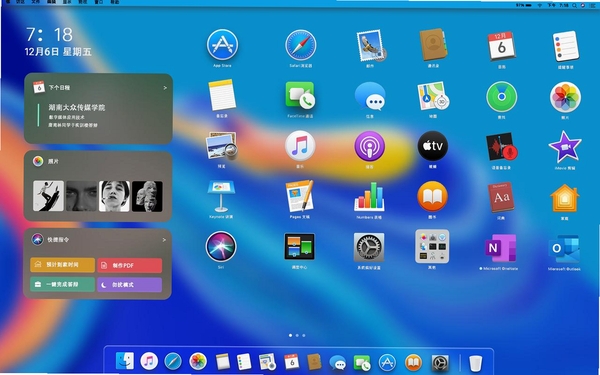
Task: Launch FaceTime from the Launchpad grid
Action: tap(300, 95)
